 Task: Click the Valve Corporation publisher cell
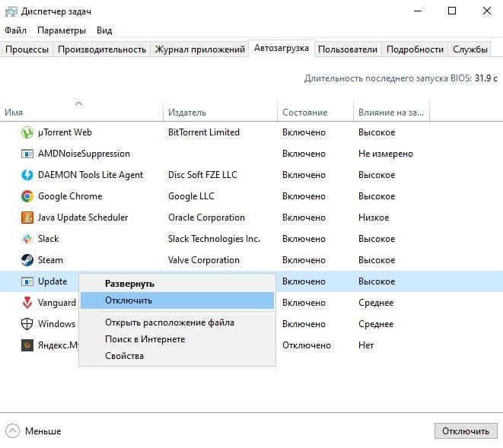click(204, 260)
